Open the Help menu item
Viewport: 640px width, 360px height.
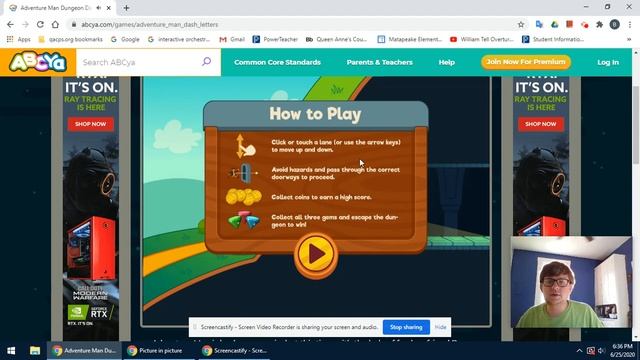click(447, 62)
